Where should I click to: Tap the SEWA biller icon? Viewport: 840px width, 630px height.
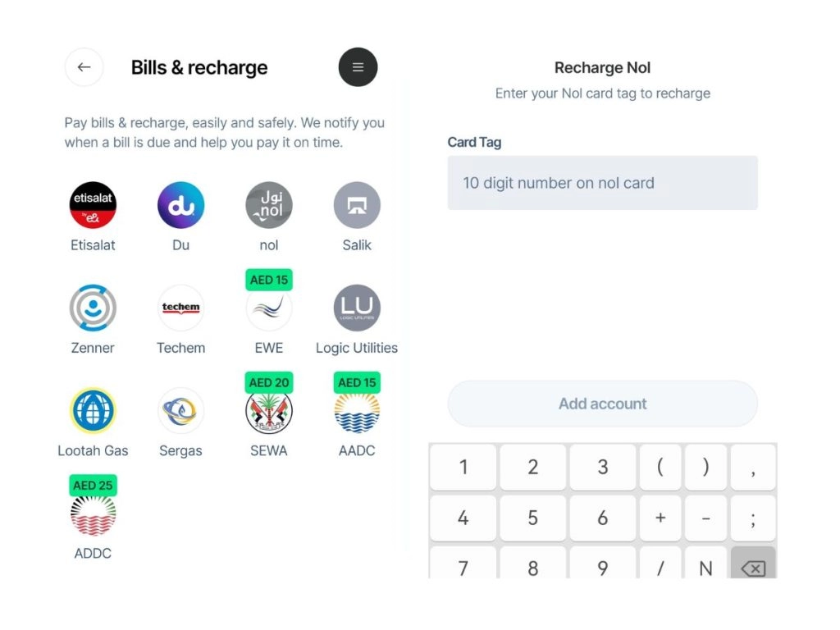coord(269,411)
